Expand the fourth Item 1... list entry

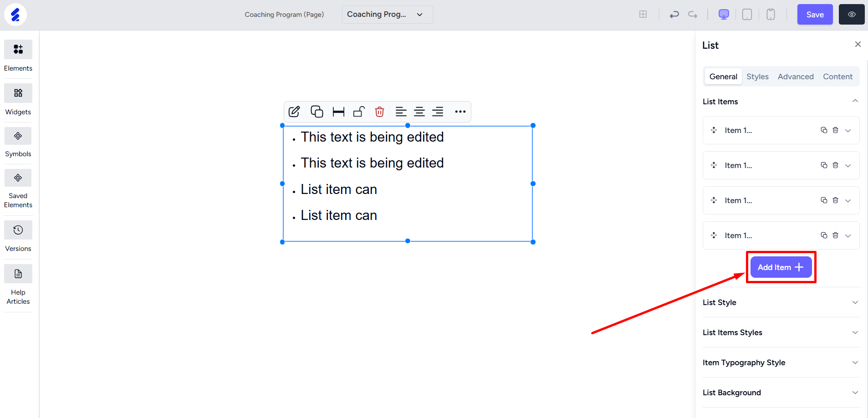pyautogui.click(x=848, y=236)
